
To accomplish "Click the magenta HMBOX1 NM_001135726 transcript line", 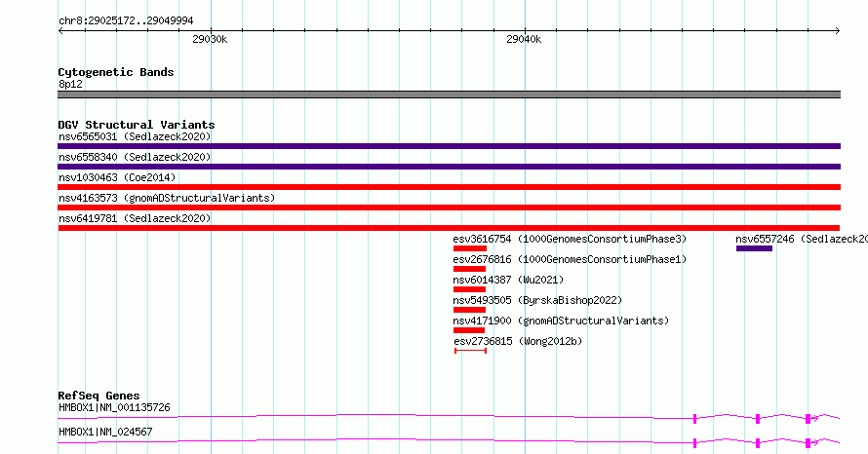I will coord(449,417).
